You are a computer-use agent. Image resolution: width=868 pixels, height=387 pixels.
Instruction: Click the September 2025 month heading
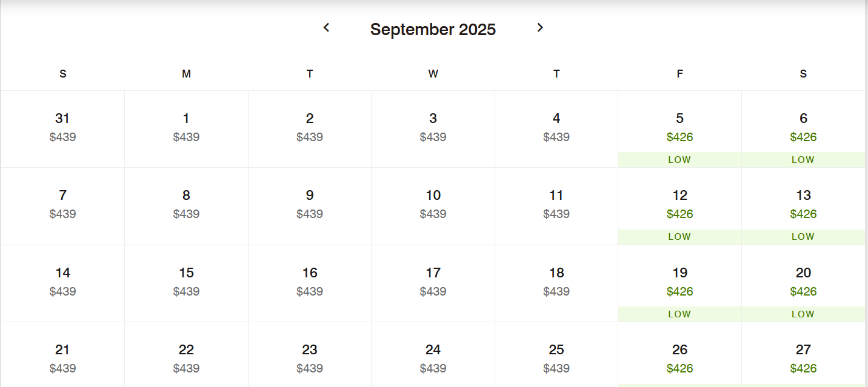point(433,29)
